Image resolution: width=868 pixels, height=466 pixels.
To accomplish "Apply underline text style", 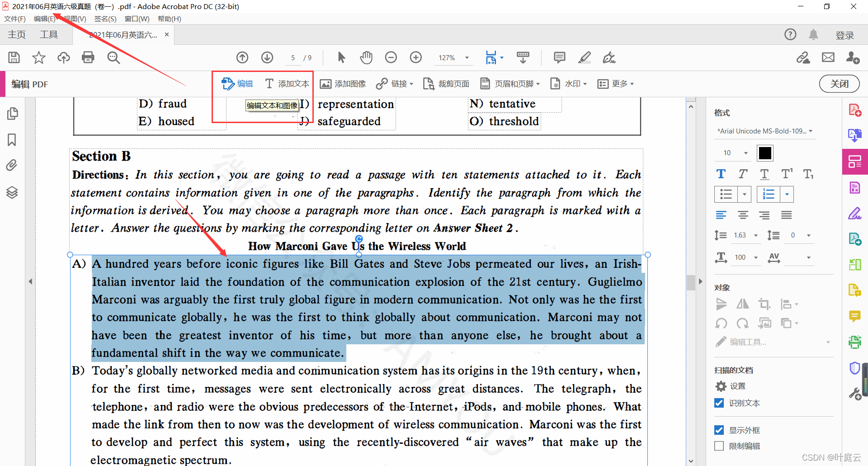I will [764, 174].
